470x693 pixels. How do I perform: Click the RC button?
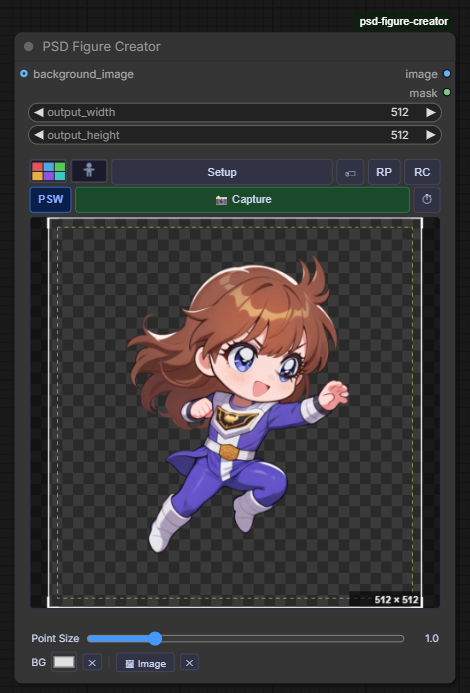[x=422, y=172]
